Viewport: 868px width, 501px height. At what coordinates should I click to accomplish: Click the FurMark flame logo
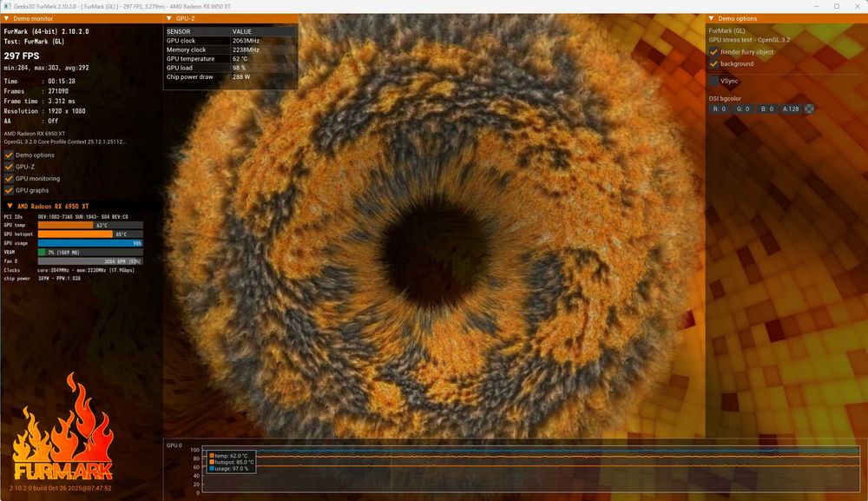click(x=62, y=426)
